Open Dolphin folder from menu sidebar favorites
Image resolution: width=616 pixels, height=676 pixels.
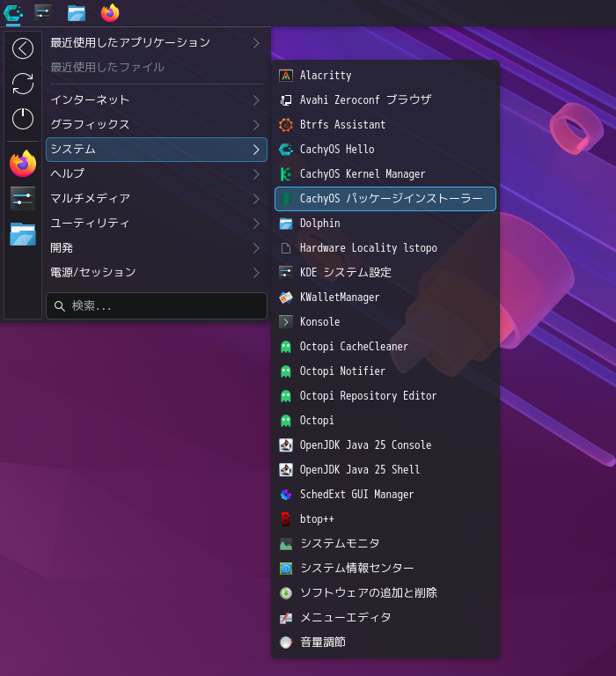[23, 234]
